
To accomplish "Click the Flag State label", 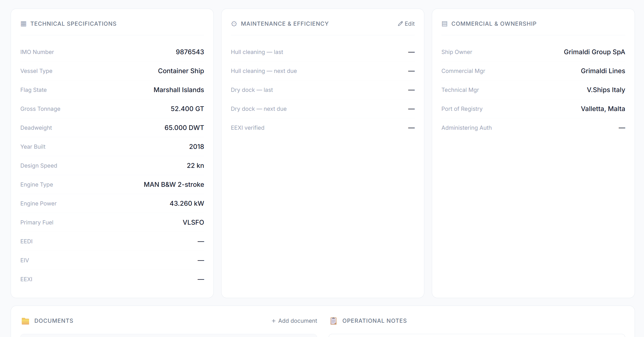I will coord(33,90).
